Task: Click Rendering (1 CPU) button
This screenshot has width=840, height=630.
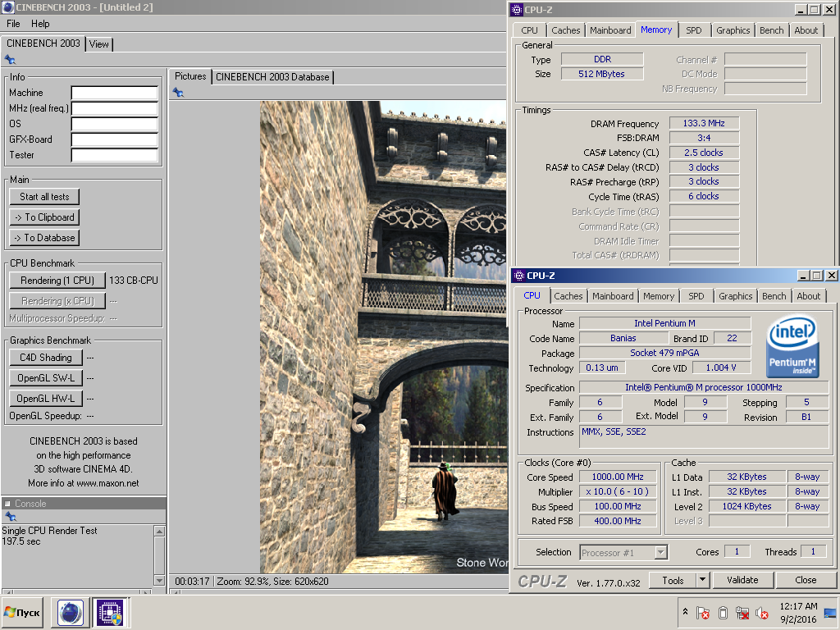Action: pyautogui.click(x=57, y=281)
